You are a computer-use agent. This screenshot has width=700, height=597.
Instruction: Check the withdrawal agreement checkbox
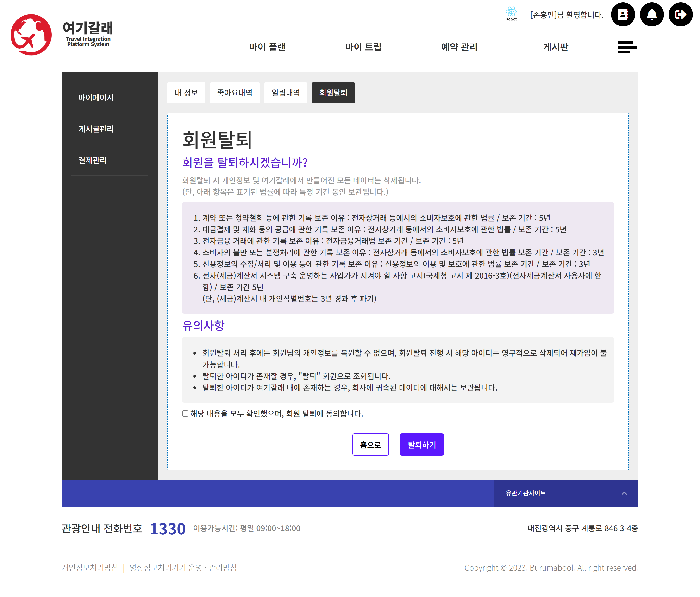[185, 413]
